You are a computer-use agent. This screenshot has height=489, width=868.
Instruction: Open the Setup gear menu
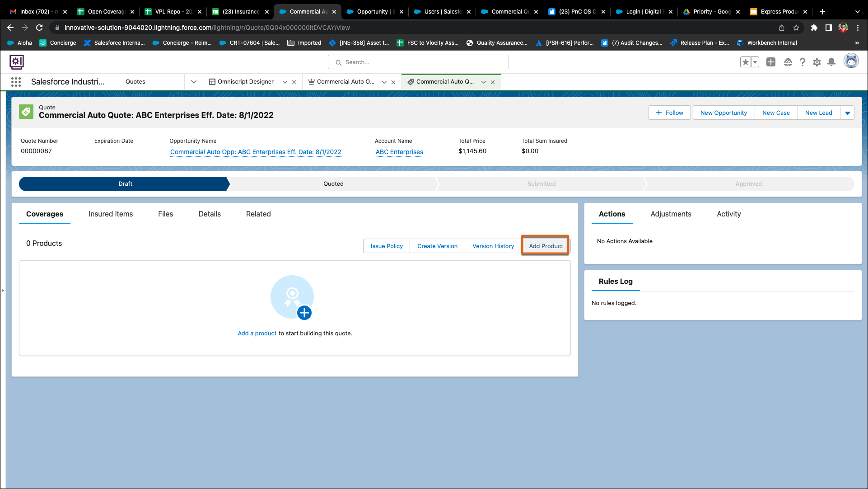817,62
